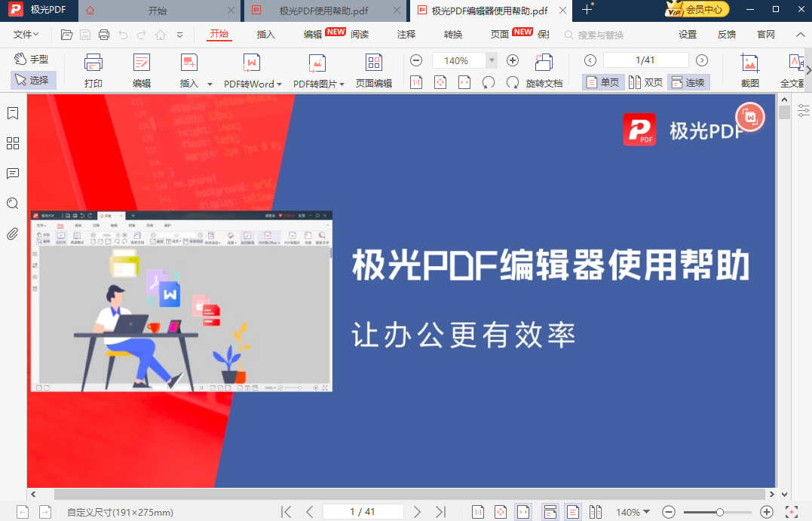The width and height of the screenshot is (812, 521).
Task: Switch to the 开始 ribbon tab
Action: coord(219,34)
